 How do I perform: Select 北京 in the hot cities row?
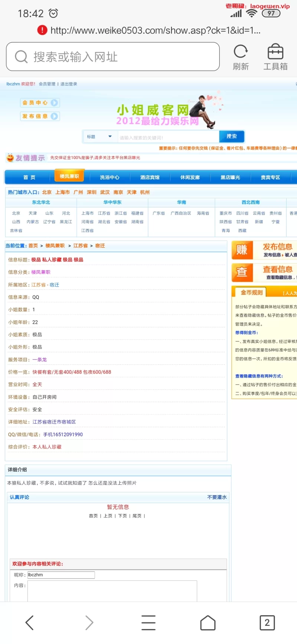tap(47, 192)
